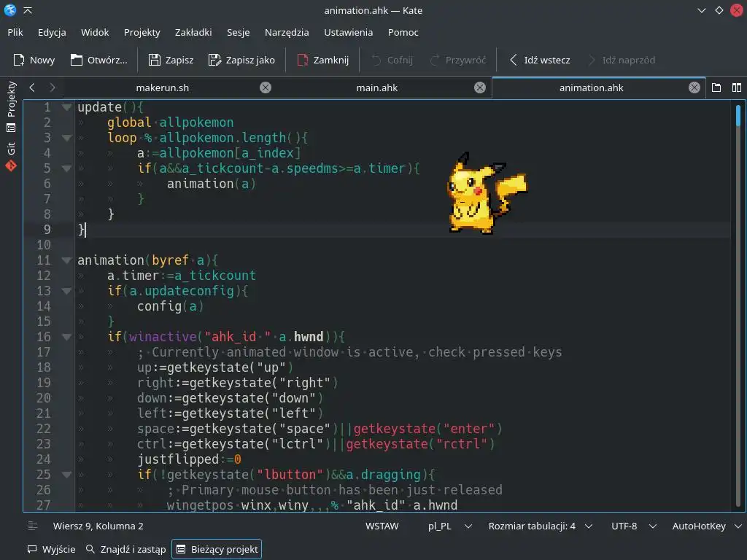Screen dimensions: 747x560
Task: Collapse the loop fold at line 3
Action: pyautogui.click(x=66, y=138)
